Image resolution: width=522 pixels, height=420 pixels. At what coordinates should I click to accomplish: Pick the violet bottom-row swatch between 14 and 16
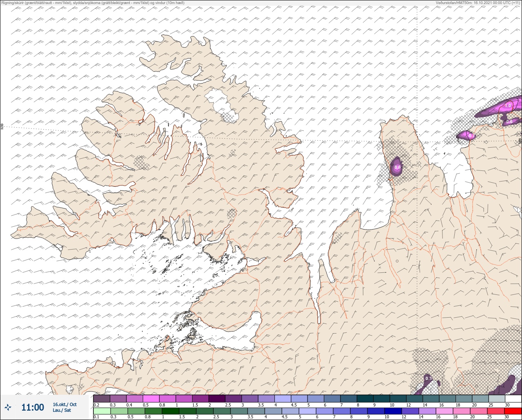coord(427,411)
